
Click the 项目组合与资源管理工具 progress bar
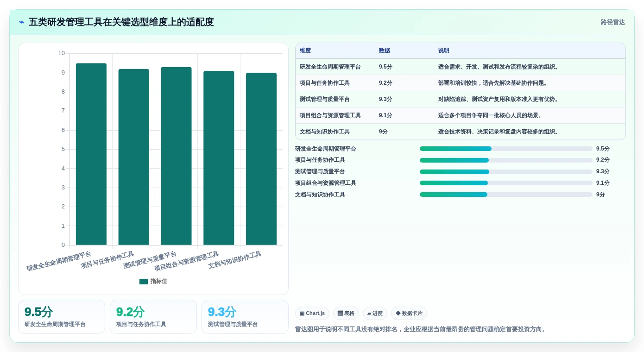pyautogui.click(x=506, y=183)
